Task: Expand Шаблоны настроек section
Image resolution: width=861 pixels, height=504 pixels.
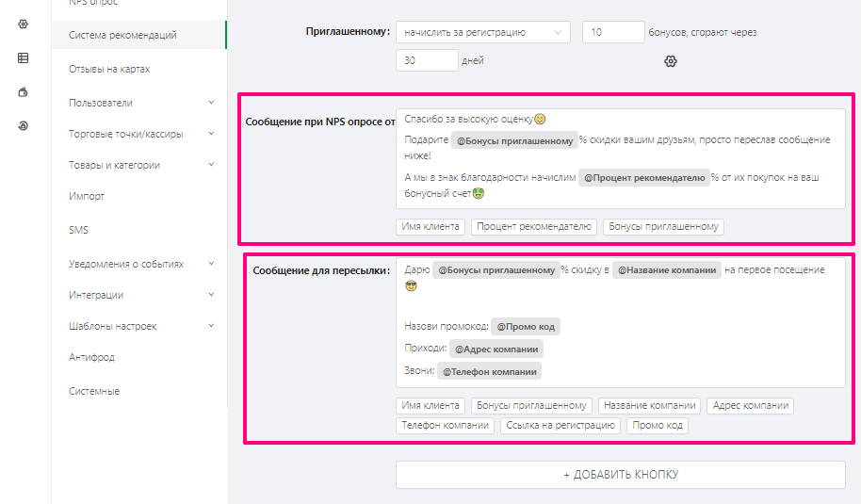Action: pyautogui.click(x=139, y=326)
